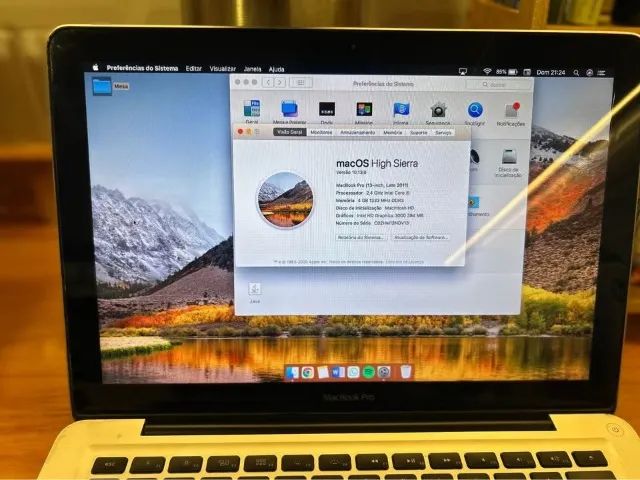
Task: Open Spotify from the Dock
Action: pos(368,372)
